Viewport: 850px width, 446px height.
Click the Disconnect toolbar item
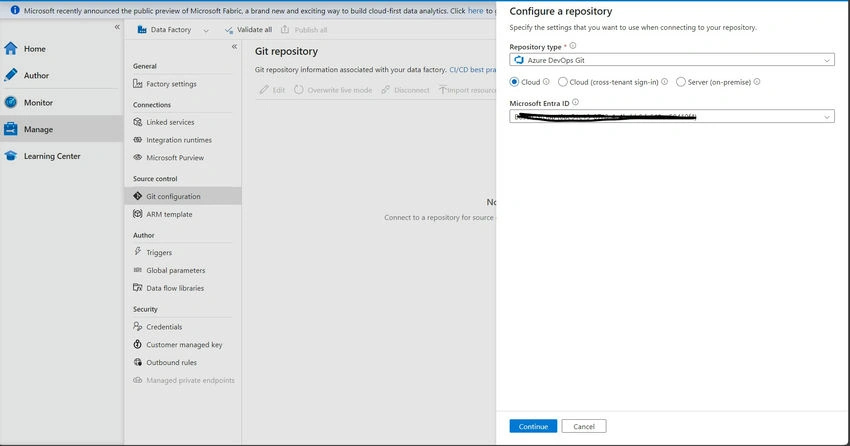405,90
